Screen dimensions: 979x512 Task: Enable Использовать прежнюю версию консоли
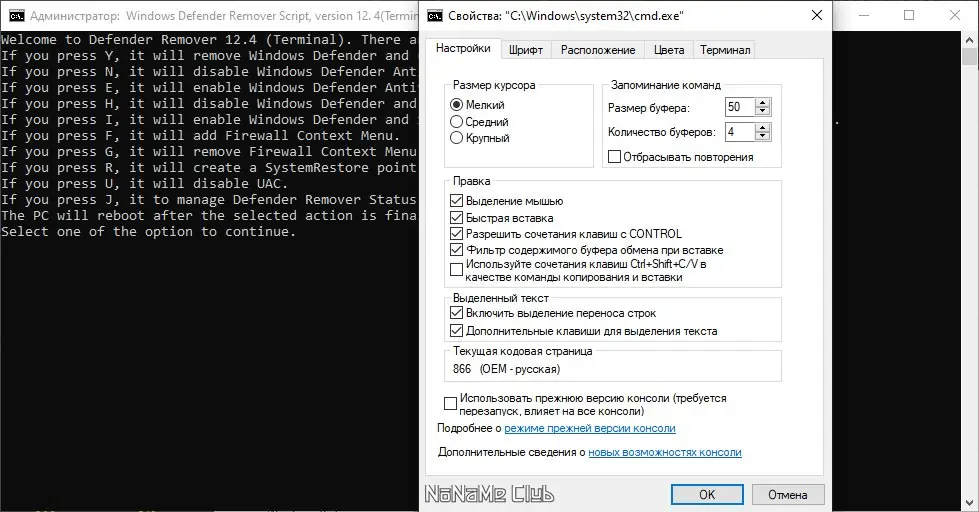click(450, 404)
